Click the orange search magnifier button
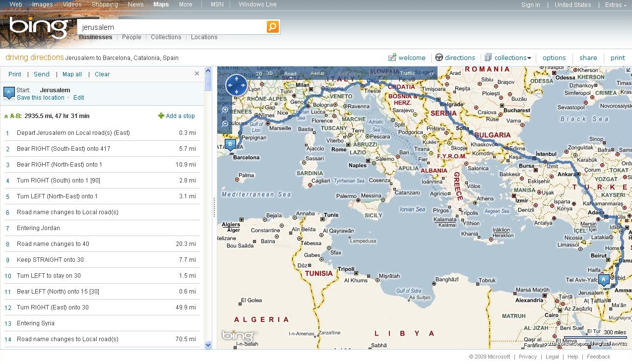Screen dimensions: 632x364 click(272, 27)
